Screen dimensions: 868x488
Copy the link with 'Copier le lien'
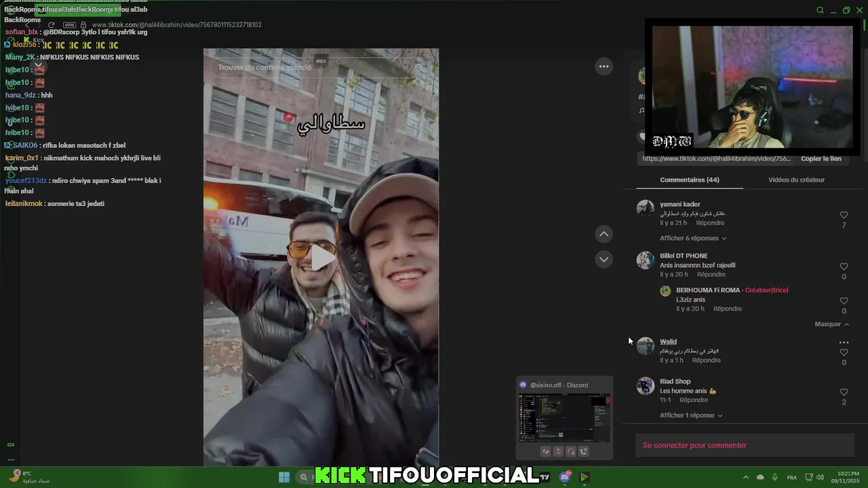pos(821,159)
